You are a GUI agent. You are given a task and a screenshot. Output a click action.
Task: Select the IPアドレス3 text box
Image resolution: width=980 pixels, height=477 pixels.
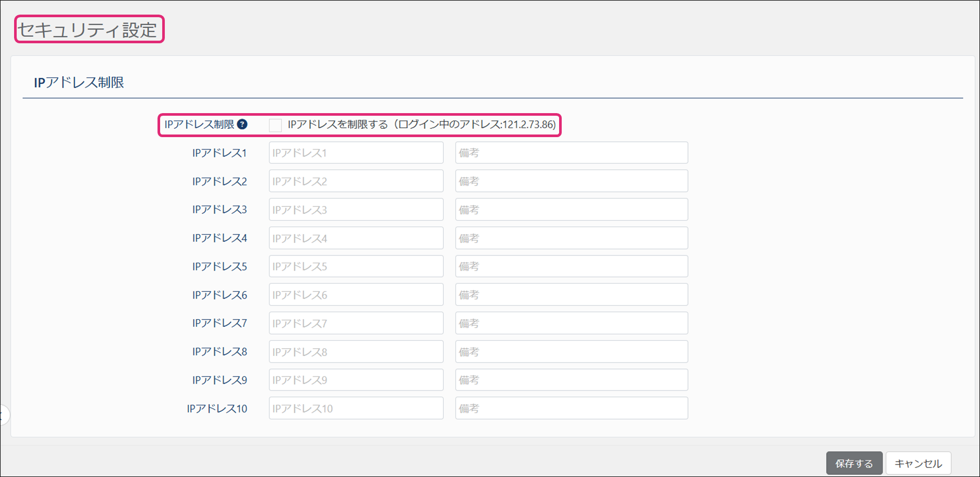tap(356, 210)
